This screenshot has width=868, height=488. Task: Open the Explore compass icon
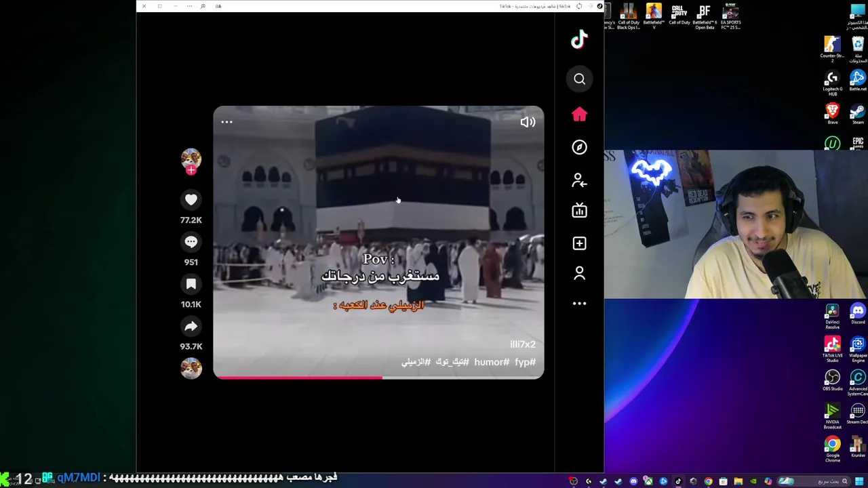click(579, 147)
